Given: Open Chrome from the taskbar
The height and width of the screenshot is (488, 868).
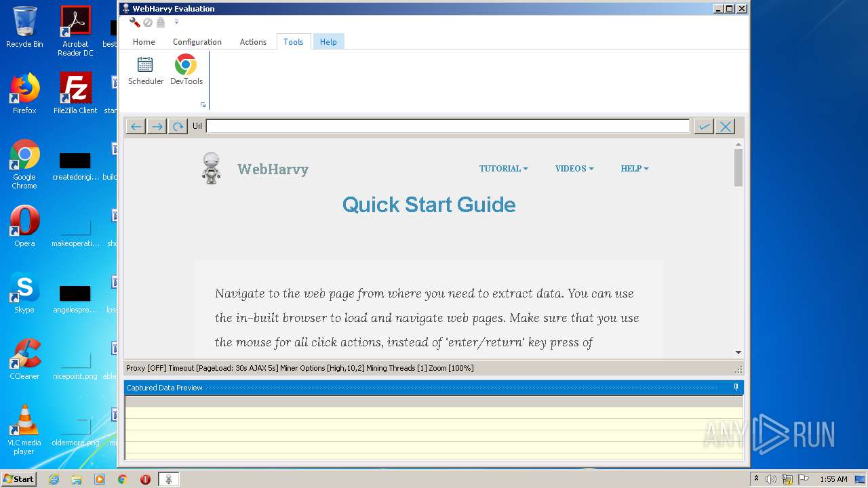Looking at the screenshot, I should (x=123, y=479).
